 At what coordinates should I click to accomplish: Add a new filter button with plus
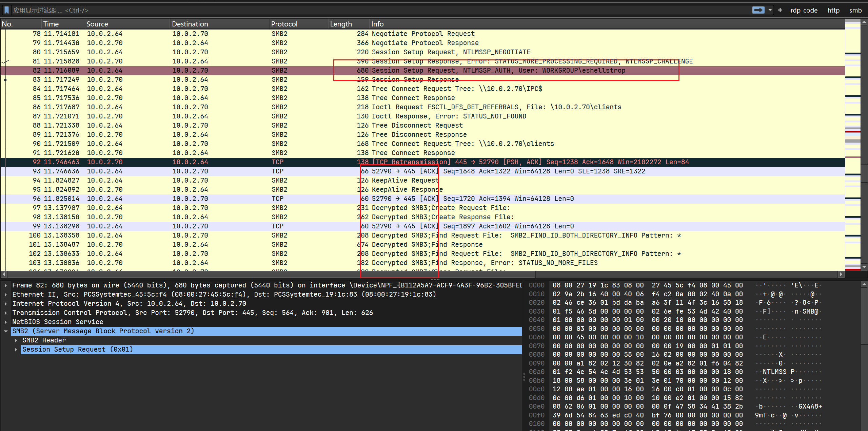[x=780, y=10]
